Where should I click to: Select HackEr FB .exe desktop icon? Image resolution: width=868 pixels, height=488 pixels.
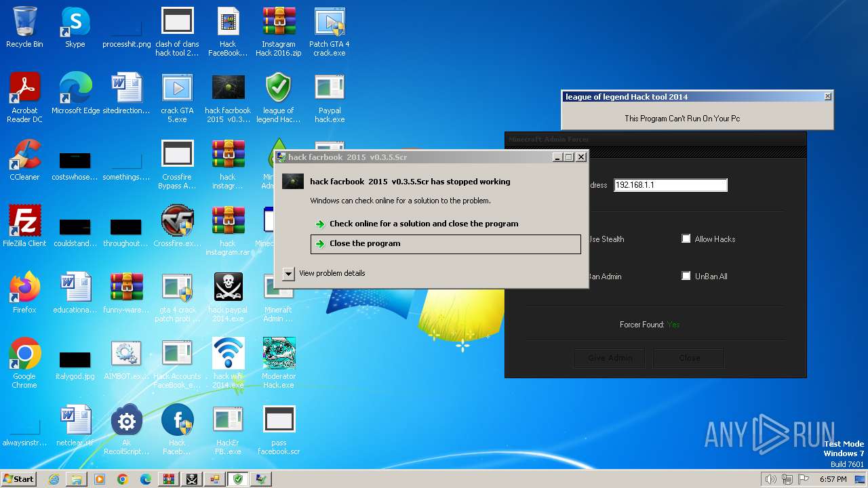point(228,430)
